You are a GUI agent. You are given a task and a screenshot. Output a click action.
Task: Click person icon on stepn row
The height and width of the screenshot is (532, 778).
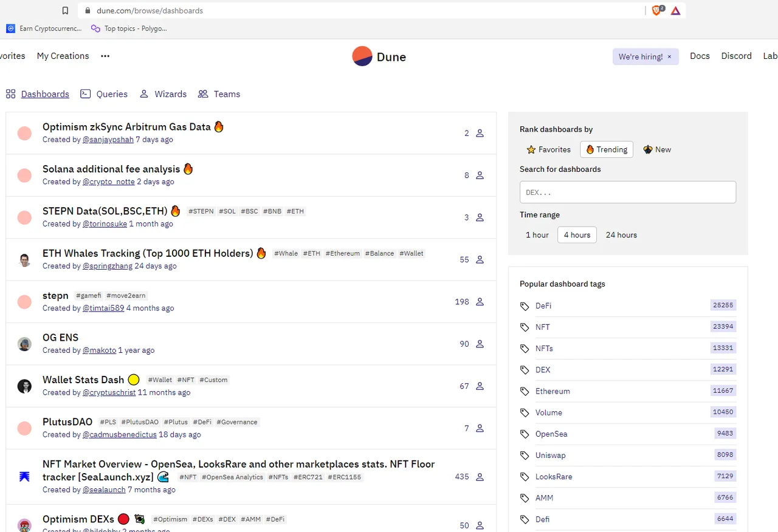(480, 301)
